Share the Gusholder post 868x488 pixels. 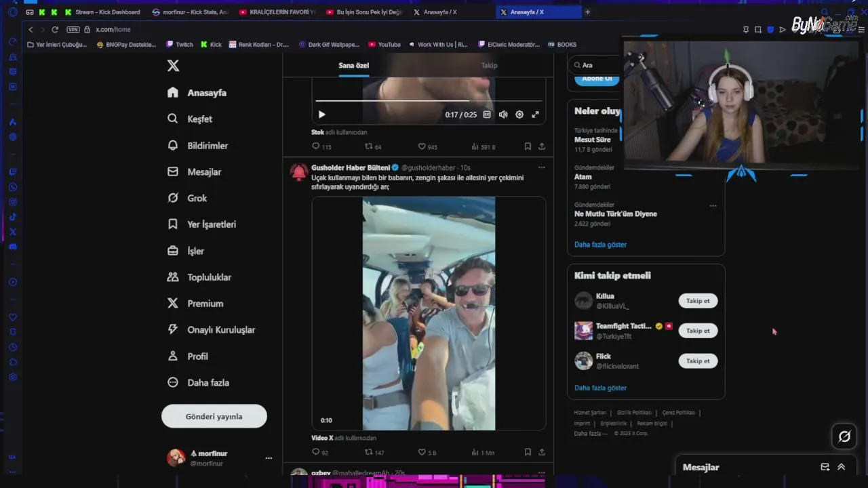point(542,452)
